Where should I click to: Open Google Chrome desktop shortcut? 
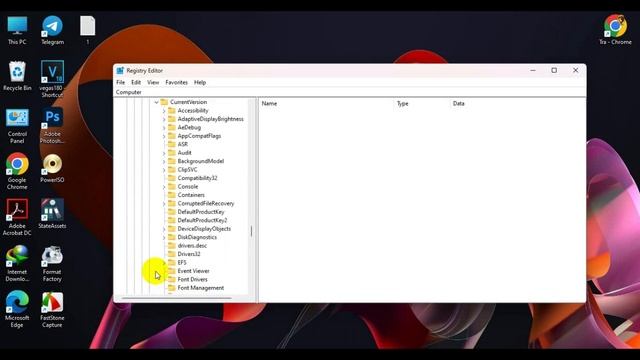point(17,171)
